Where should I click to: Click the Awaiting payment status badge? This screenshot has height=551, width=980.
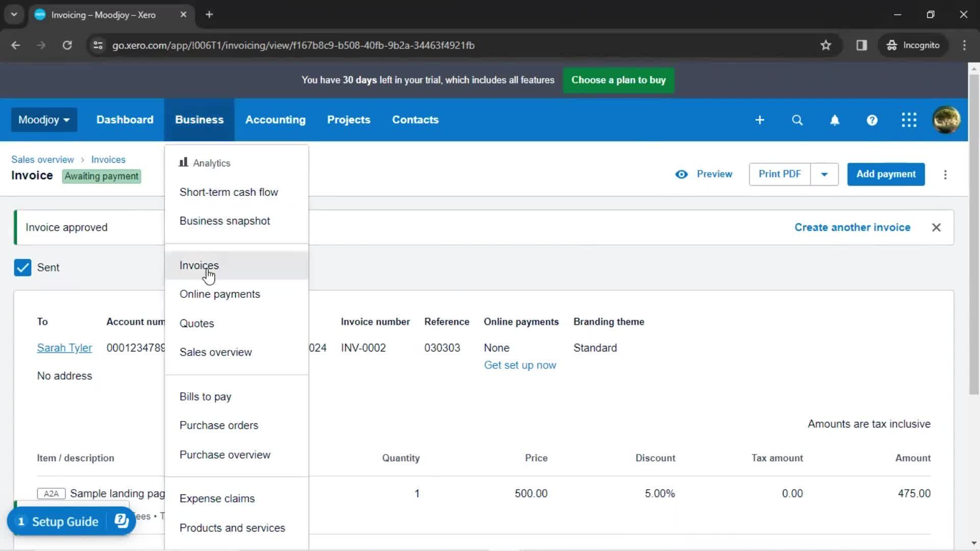click(x=102, y=177)
